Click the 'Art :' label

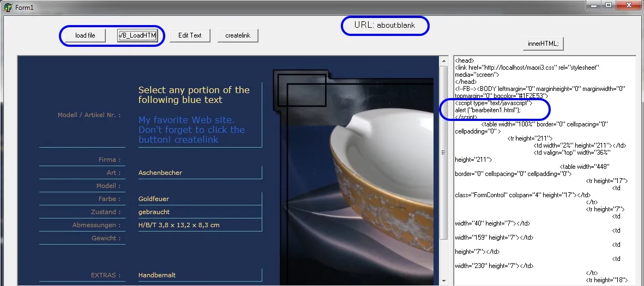pos(114,173)
